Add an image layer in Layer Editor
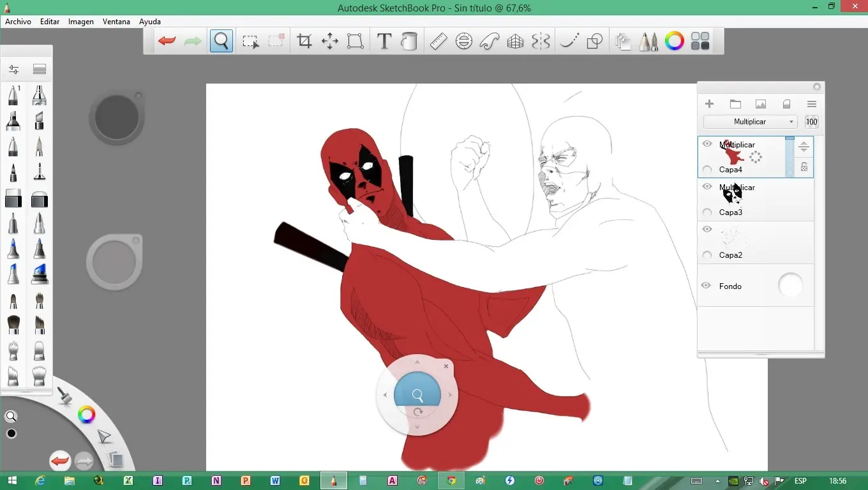 [x=761, y=104]
